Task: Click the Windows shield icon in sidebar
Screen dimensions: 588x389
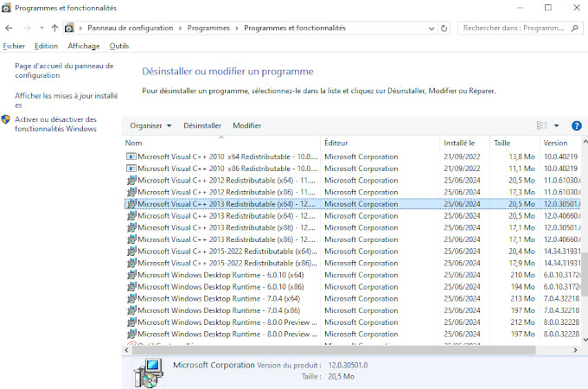Action: pos(6,119)
